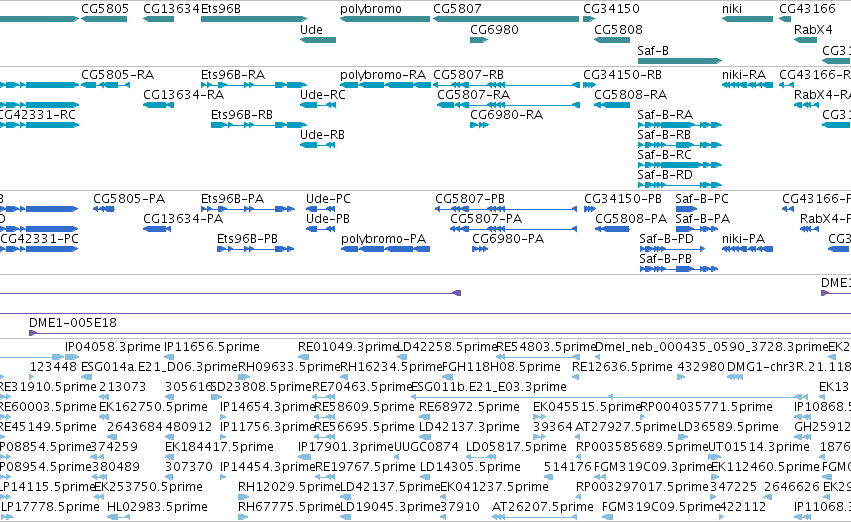
Task: Select protein CG34150-PB
Action: [x=623, y=199]
